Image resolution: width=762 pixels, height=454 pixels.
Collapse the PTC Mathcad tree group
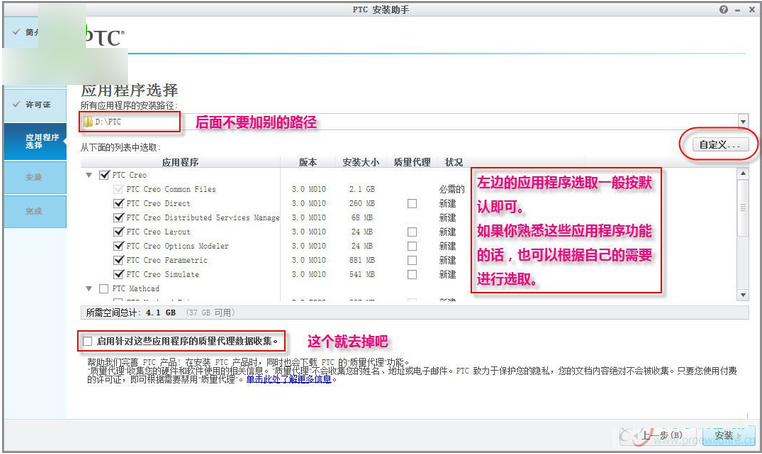click(x=90, y=288)
